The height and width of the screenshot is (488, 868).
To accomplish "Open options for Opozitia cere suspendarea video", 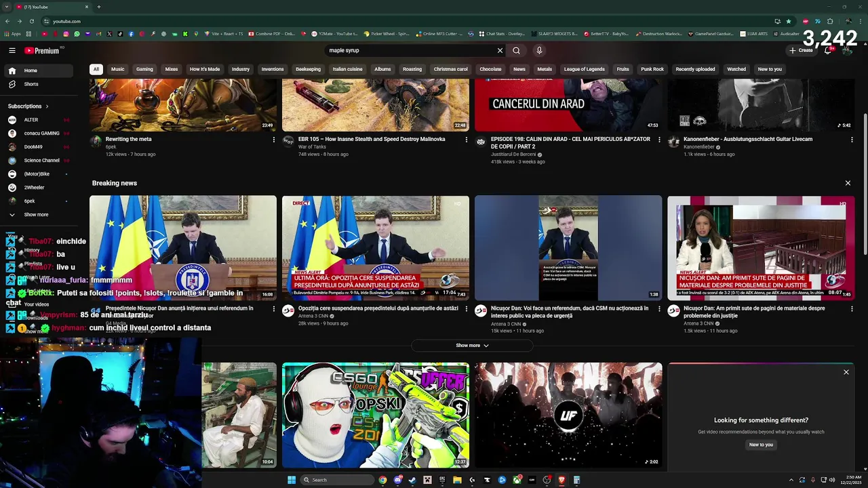I will [467, 309].
